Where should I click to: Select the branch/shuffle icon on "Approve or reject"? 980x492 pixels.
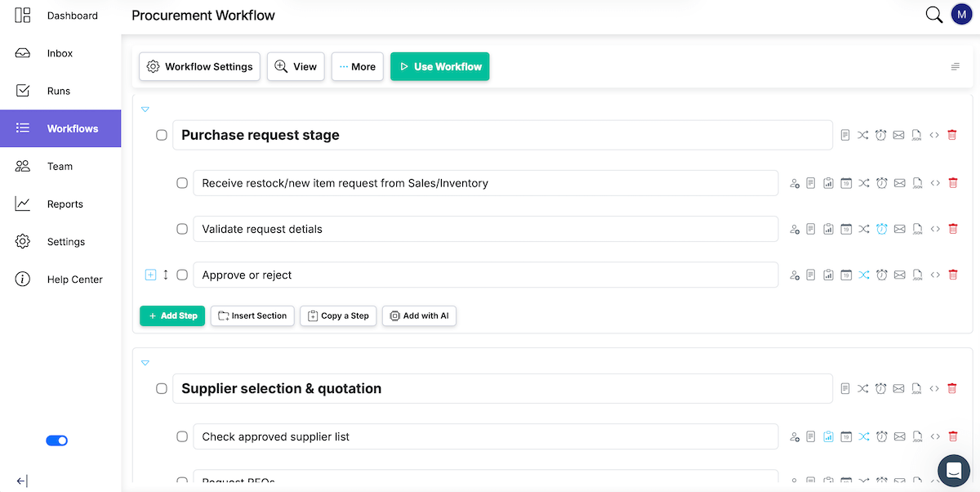point(863,275)
